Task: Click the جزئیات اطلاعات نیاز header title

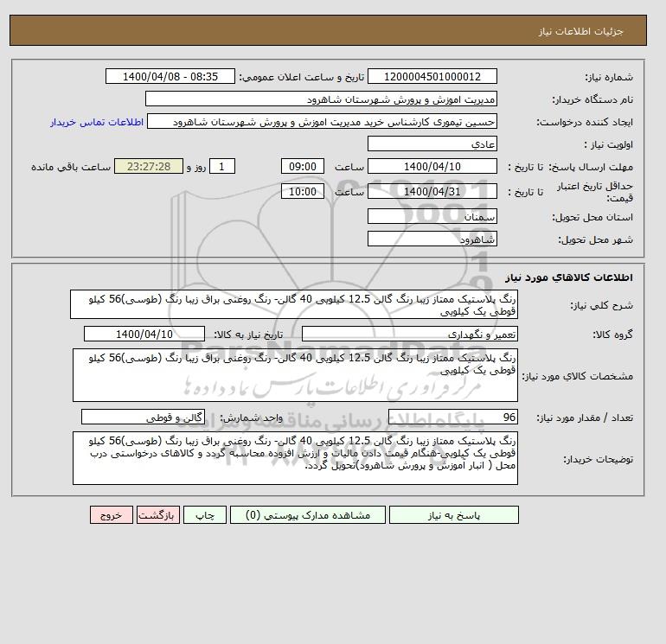Action: coord(580,31)
